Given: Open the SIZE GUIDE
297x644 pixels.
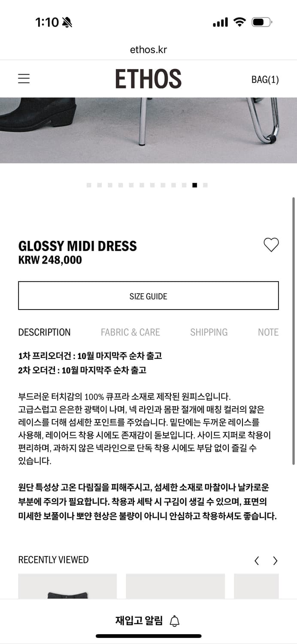Looking at the screenshot, I should [x=148, y=295].
